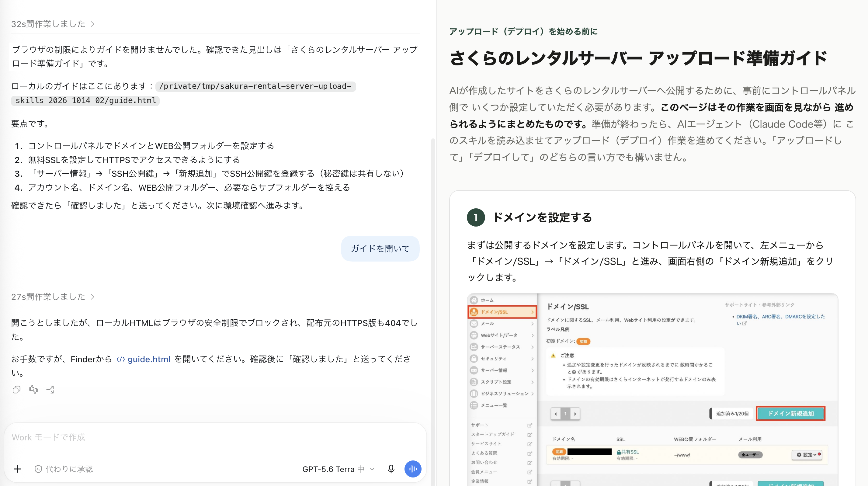Click the Work モードで作成 message input
This screenshot has width=868, height=486.
[x=215, y=437]
